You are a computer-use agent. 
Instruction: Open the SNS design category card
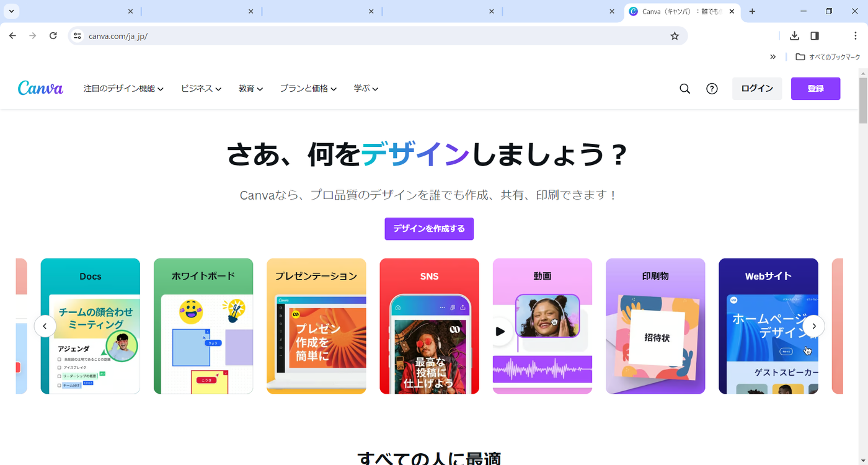click(429, 325)
